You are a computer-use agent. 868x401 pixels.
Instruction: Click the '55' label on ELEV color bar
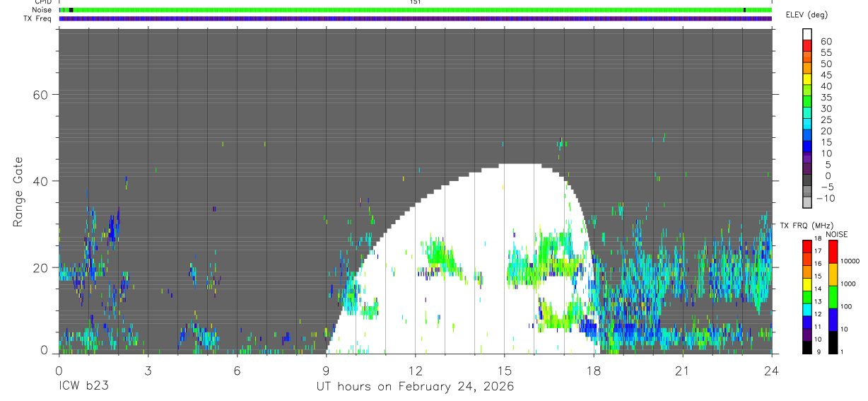click(826, 53)
